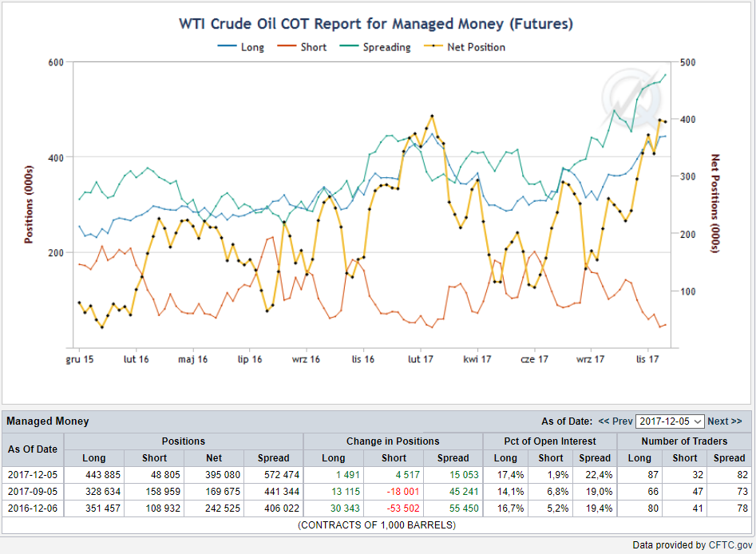The image size is (756, 554).
Task: Select Long open interest 17,4%
Action: point(511,475)
